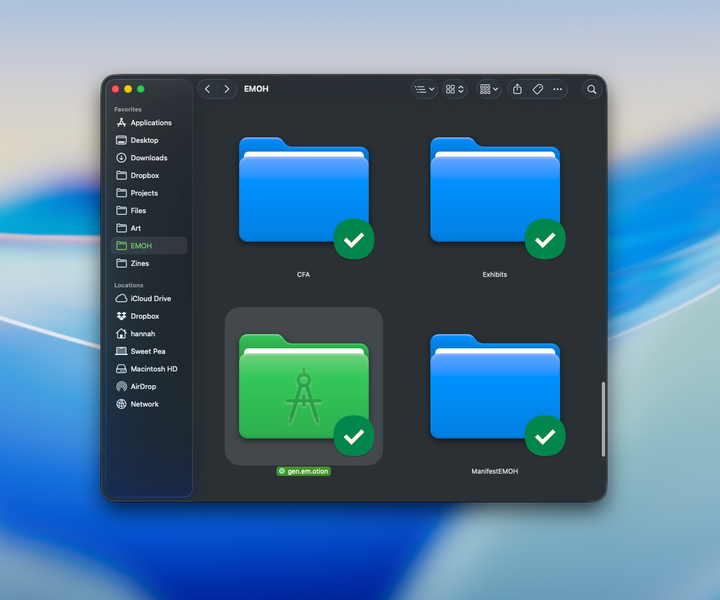
Task: Open Projects folder in sidebar
Action: [149, 193]
